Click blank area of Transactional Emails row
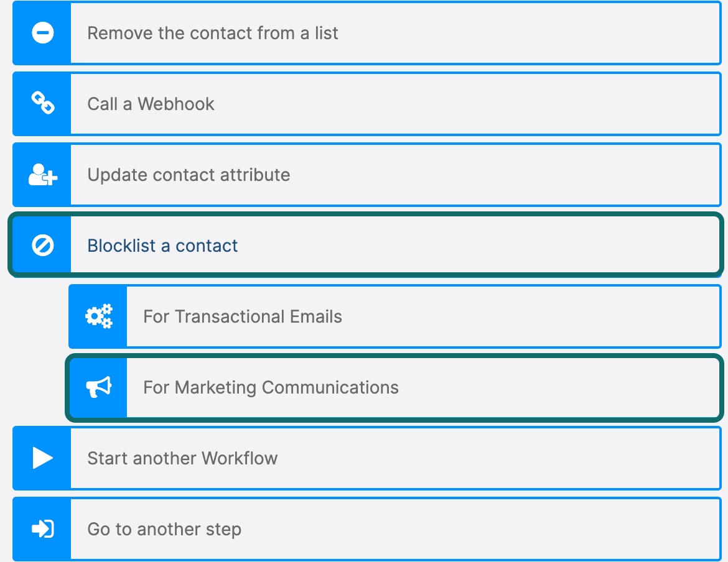This screenshot has height=562, width=728. 529,316
